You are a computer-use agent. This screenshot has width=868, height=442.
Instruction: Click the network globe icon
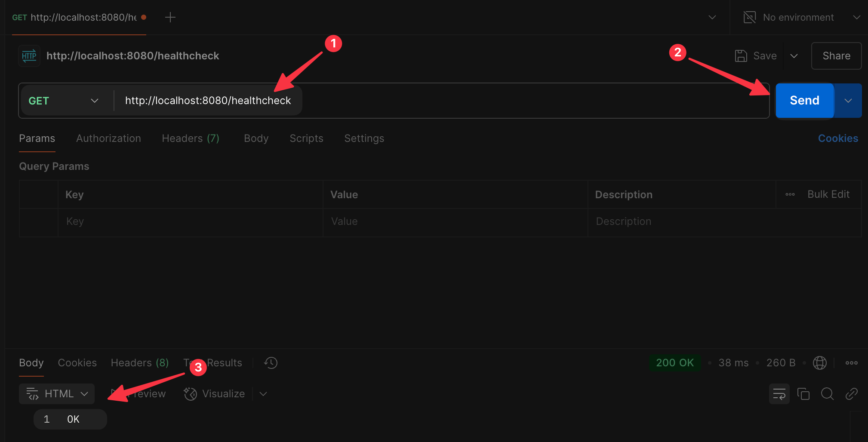(819, 363)
